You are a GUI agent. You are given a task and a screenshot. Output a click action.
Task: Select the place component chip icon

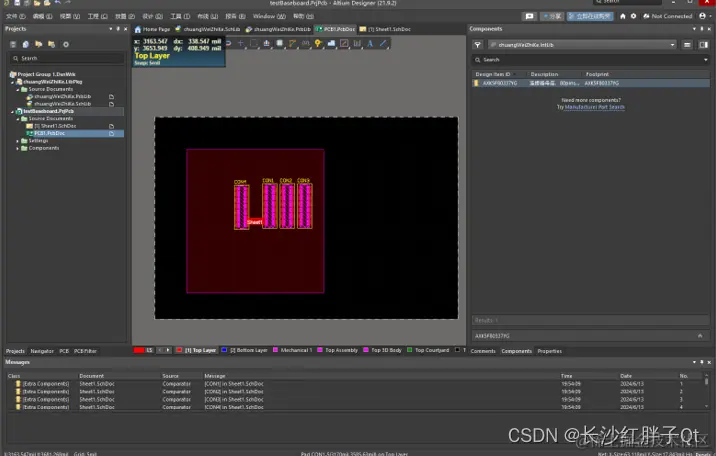click(x=279, y=43)
